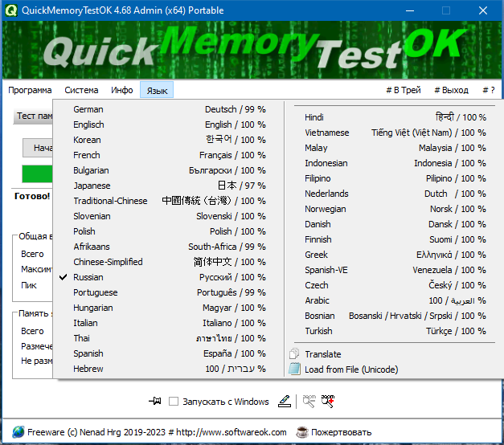The image size is (504, 445).
Task: Open the Система menu
Action: click(81, 90)
